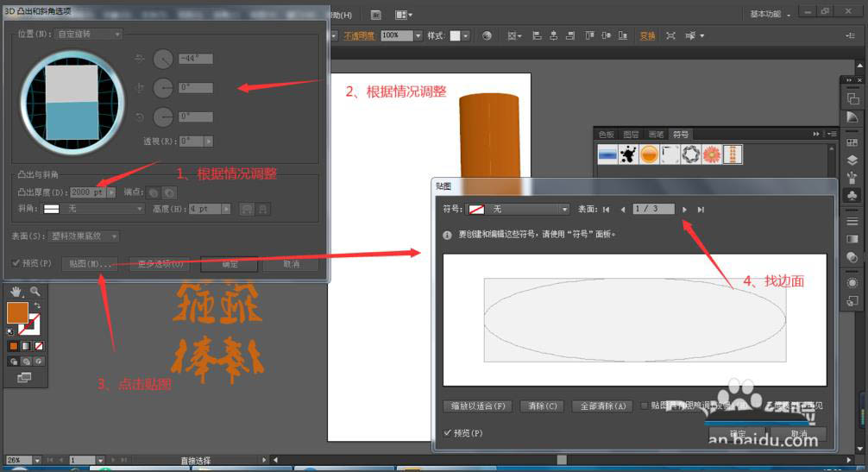Toggle 预览 checkbox in 3D dialog

(x=16, y=263)
